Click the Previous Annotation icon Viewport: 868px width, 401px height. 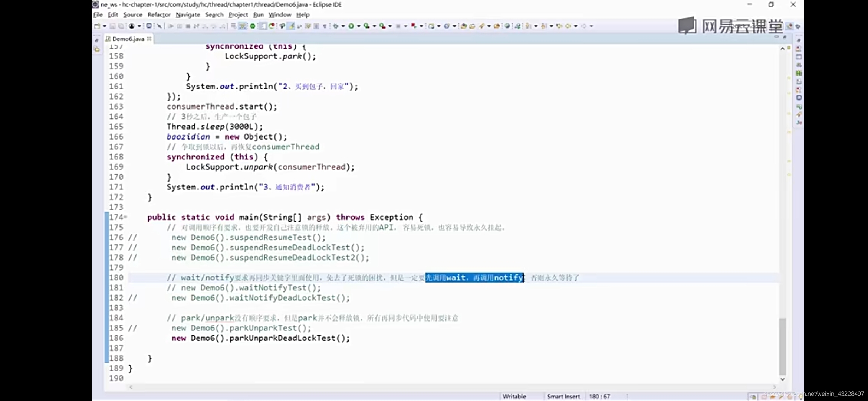[543, 26]
